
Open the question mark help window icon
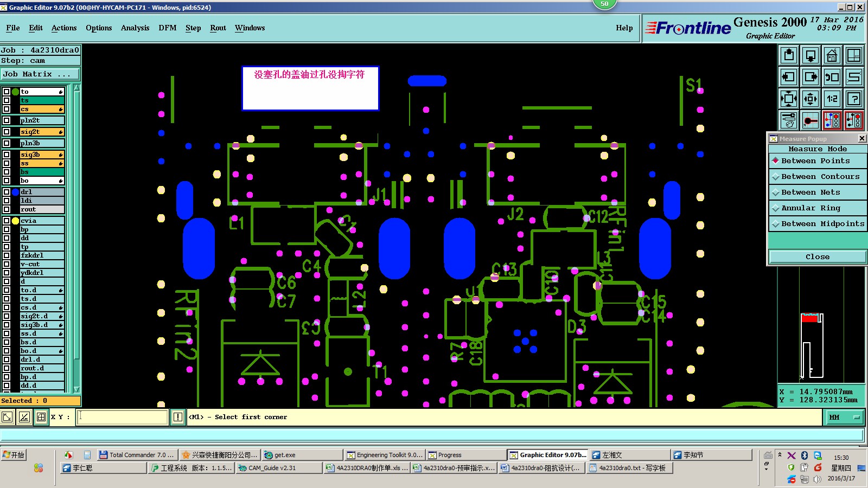[854, 99]
